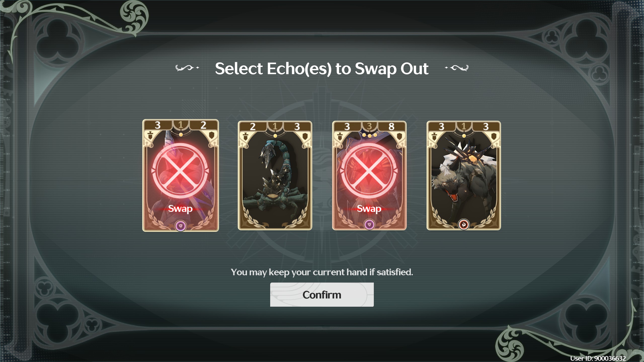
Task: Click shield icon on first swap card
Action: coord(212,135)
